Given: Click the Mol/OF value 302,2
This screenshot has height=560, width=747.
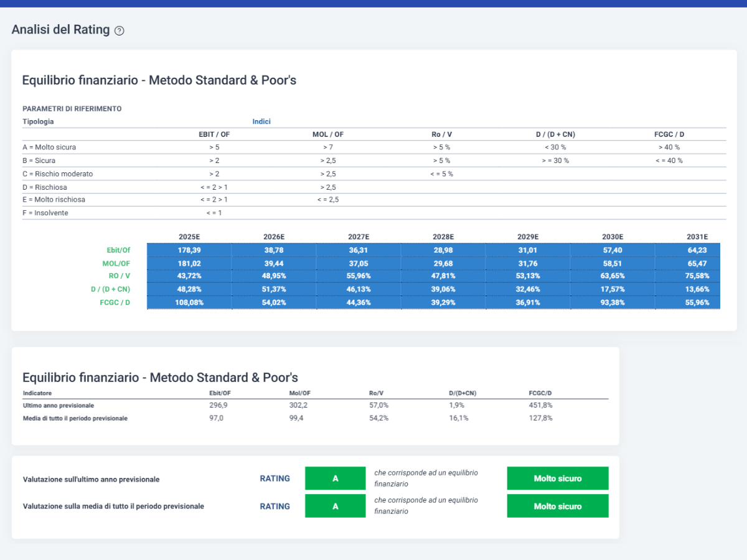Looking at the screenshot, I should pyautogui.click(x=298, y=405).
